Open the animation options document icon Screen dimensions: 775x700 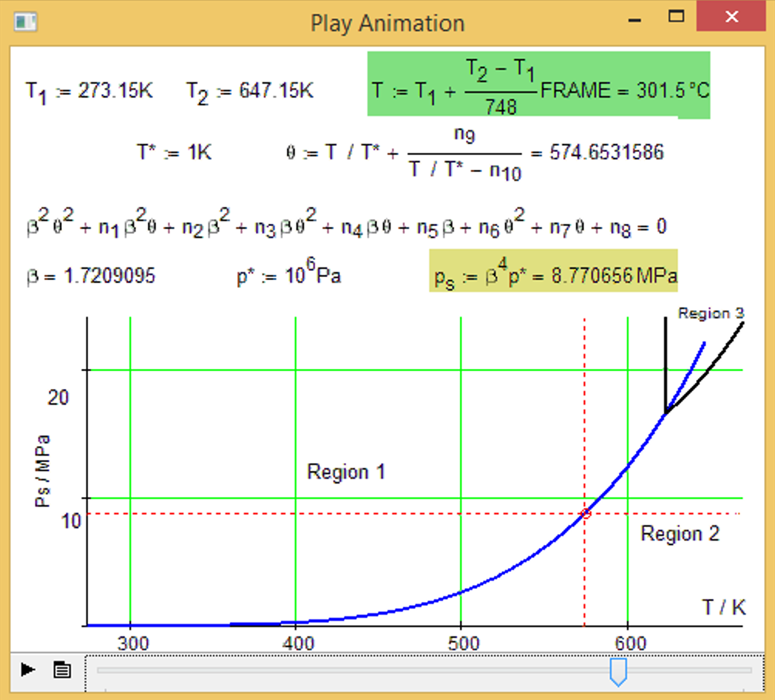(x=61, y=670)
